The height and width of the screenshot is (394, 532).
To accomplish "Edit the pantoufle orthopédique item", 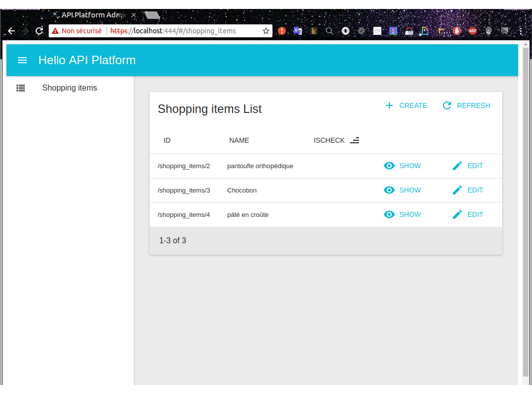I will [x=468, y=166].
